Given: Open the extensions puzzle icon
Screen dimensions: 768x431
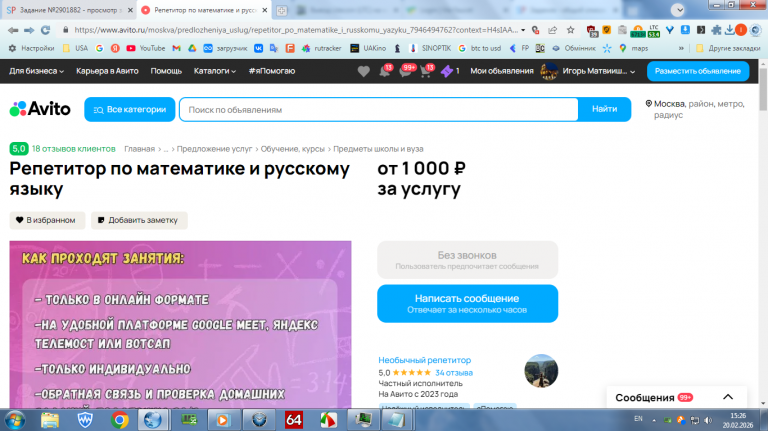Looking at the screenshot, I should click(x=716, y=30).
